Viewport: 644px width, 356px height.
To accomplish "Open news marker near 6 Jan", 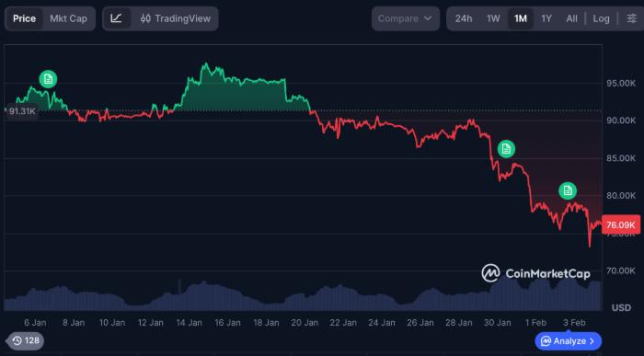I will pyautogui.click(x=48, y=79).
